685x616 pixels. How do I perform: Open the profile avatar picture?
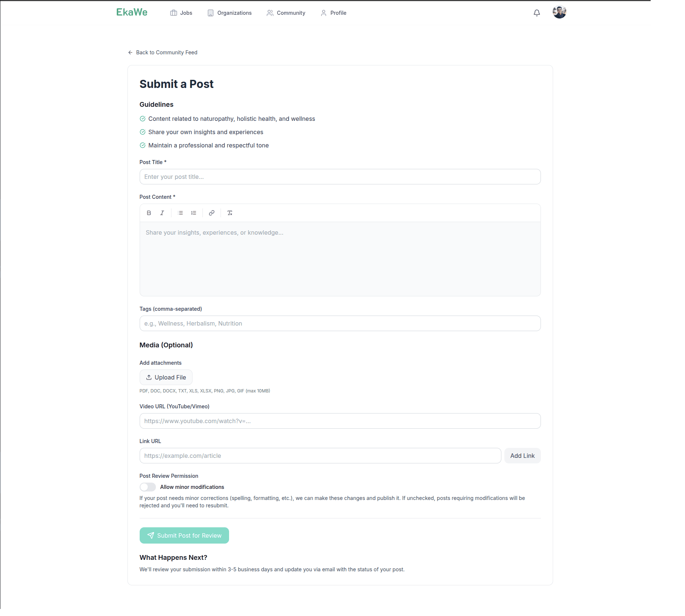click(x=559, y=12)
